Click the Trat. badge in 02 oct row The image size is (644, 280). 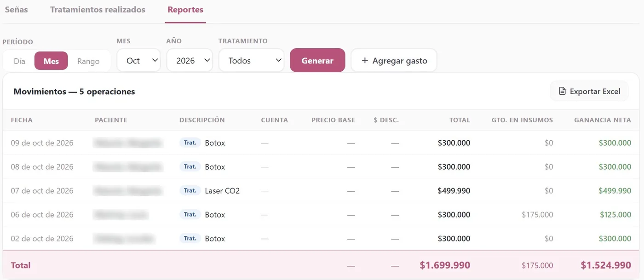(190, 239)
